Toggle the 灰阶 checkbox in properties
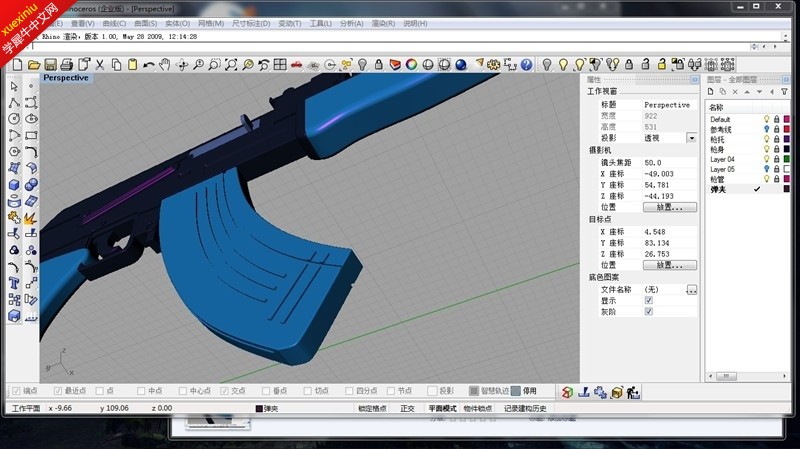The width and height of the screenshot is (800, 449). [x=648, y=312]
